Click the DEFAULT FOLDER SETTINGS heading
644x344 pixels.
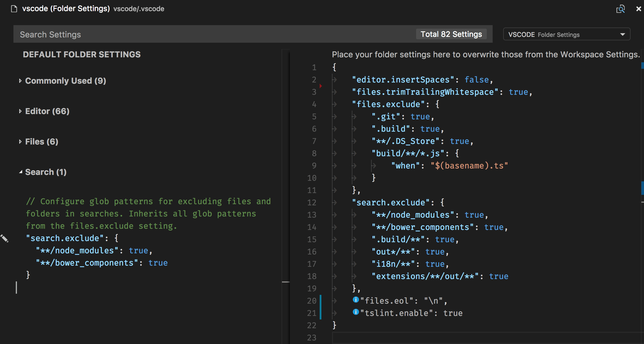click(82, 54)
